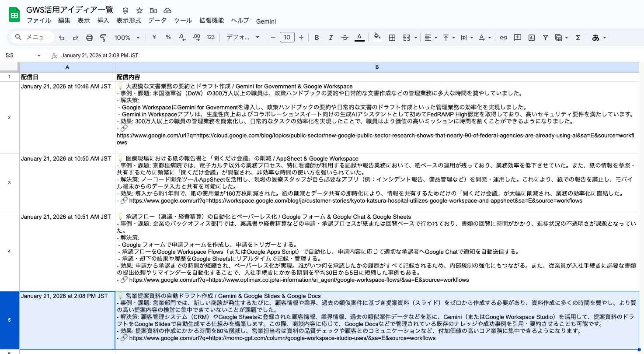
Task: Add a comment using toolbar icon
Action: coord(518,38)
